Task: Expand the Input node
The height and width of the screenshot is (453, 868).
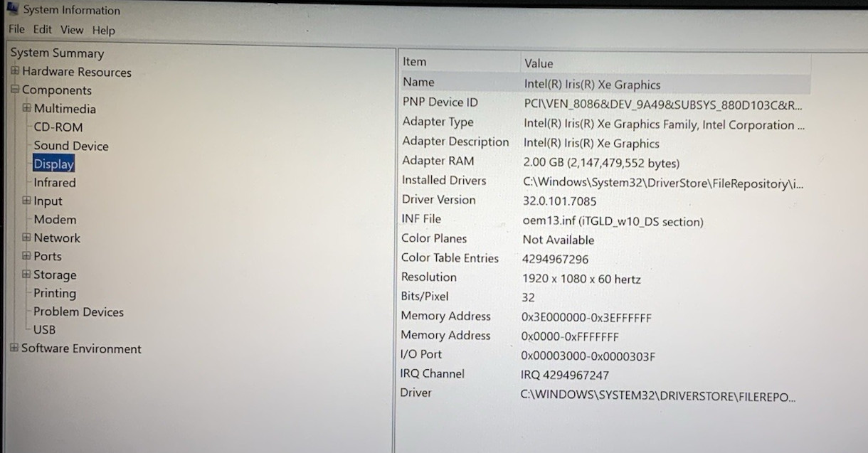Action: pyautogui.click(x=26, y=201)
